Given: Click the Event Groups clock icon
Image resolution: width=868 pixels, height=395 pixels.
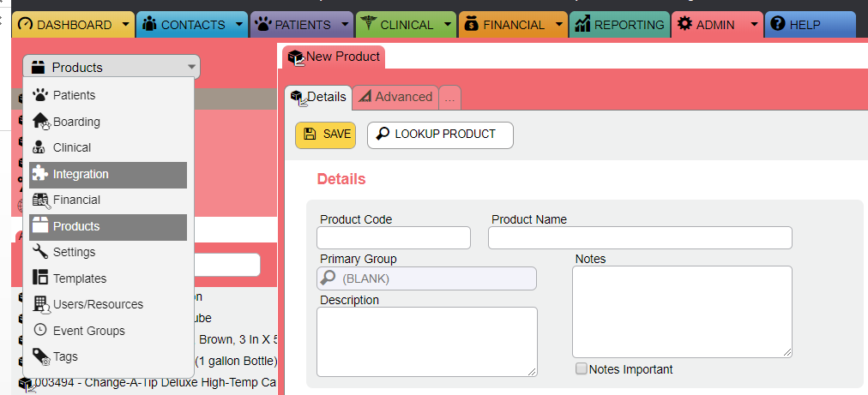Looking at the screenshot, I should click(39, 331).
